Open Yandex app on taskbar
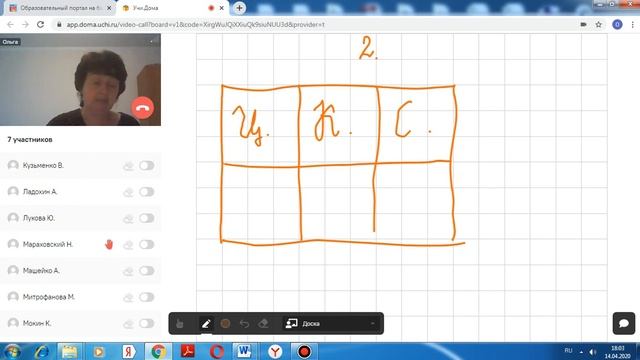 tap(129, 351)
